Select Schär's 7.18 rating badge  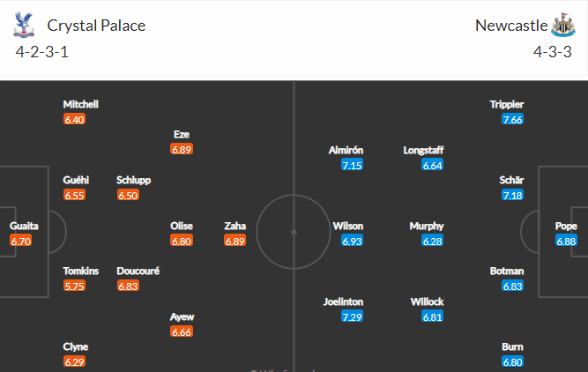click(x=512, y=195)
